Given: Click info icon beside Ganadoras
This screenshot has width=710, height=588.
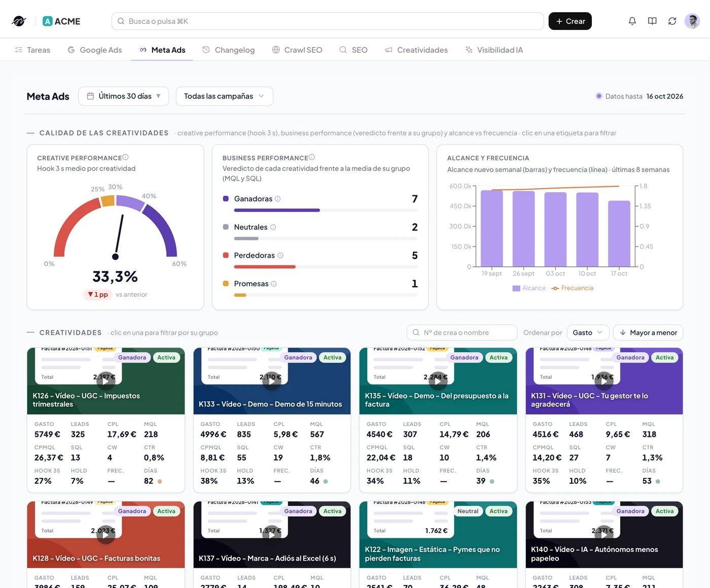Looking at the screenshot, I should point(277,199).
